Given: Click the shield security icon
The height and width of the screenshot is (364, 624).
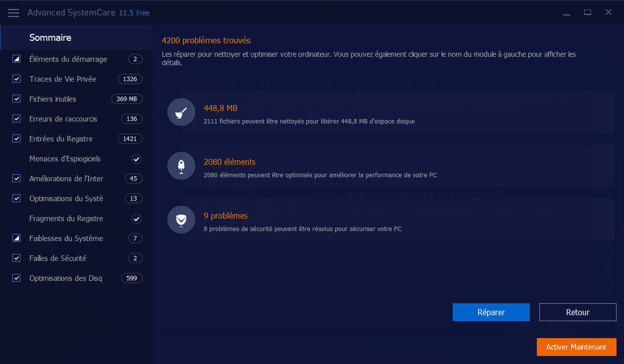Looking at the screenshot, I should 181,220.
